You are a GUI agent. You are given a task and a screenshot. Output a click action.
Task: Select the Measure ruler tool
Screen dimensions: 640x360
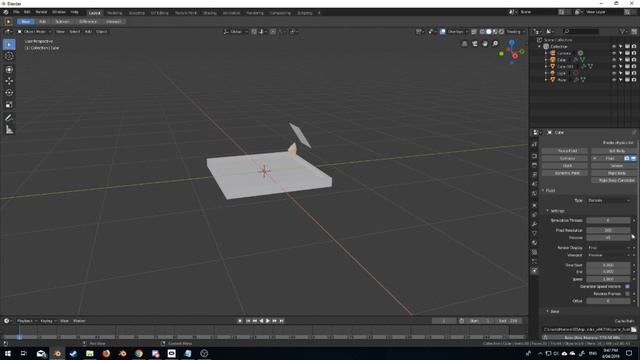pyautogui.click(x=9, y=130)
